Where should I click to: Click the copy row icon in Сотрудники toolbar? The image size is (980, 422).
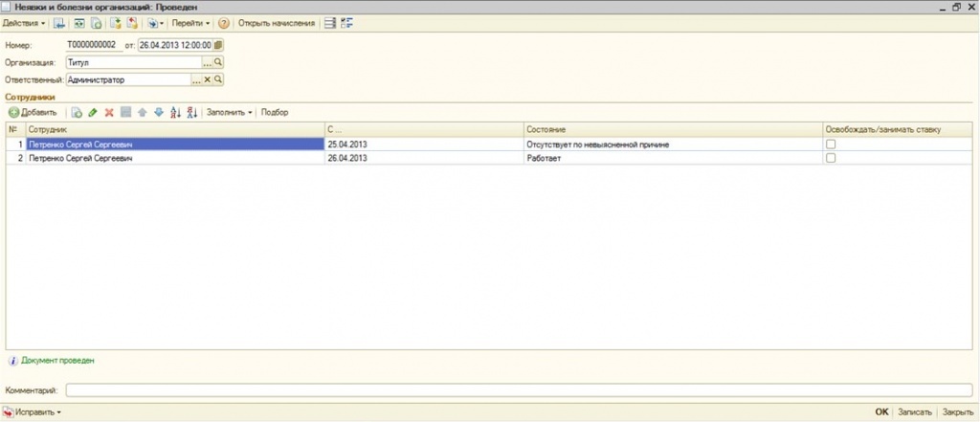pyautogui.click(x=77, y=112)
